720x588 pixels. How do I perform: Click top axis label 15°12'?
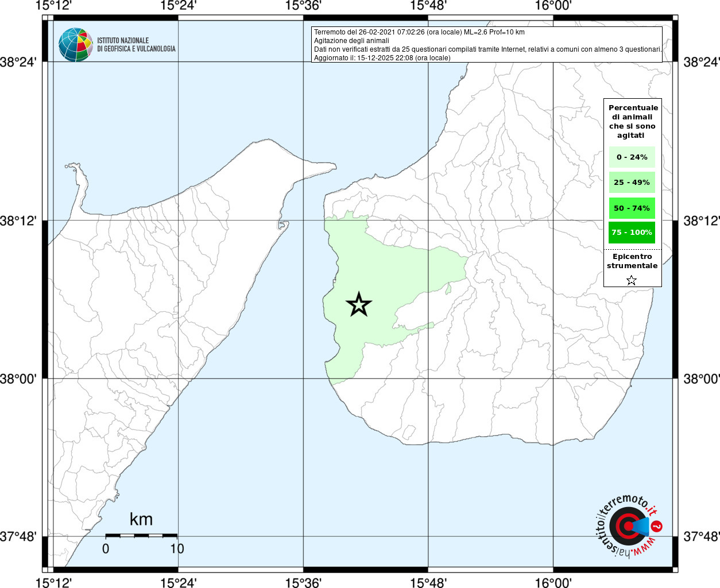click(x=53, y=6)
